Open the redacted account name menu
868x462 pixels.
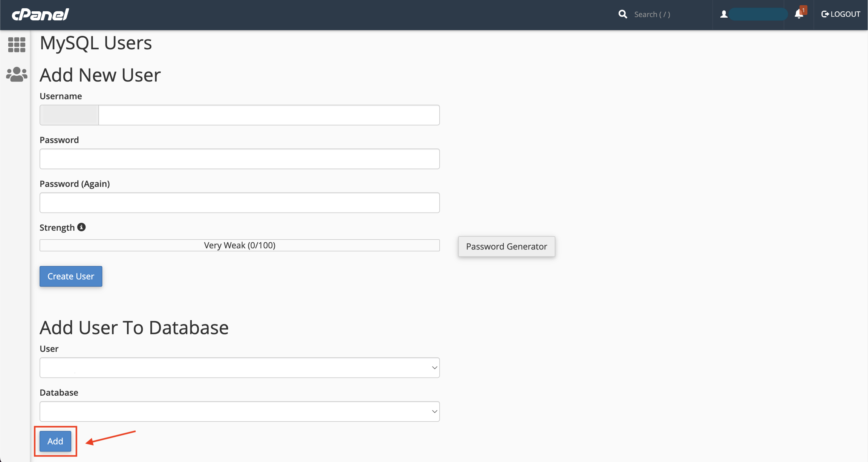click(758, 14)
